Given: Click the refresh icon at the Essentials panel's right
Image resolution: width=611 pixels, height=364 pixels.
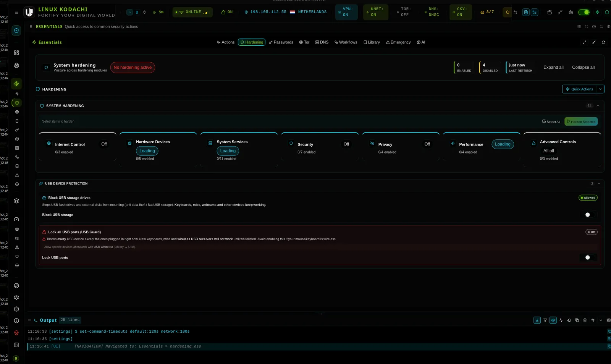Looking at the screenshot, I should (x=603, y=42).
